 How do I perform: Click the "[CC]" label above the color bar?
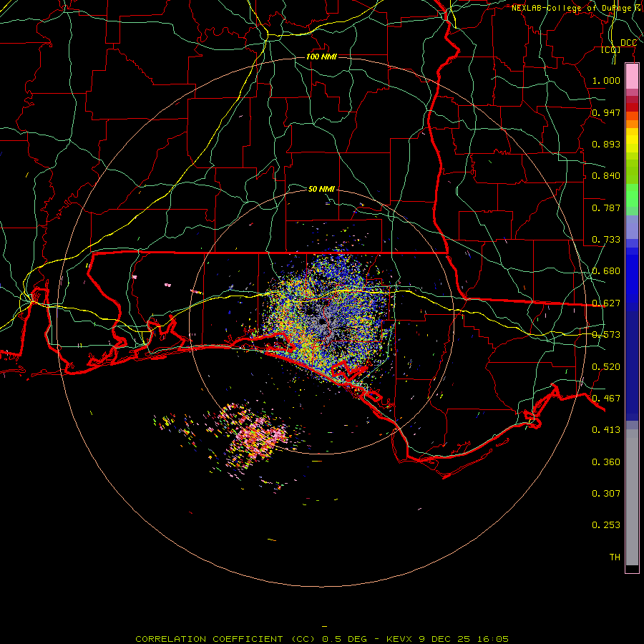pyautogui.click(x=611, y=50)
